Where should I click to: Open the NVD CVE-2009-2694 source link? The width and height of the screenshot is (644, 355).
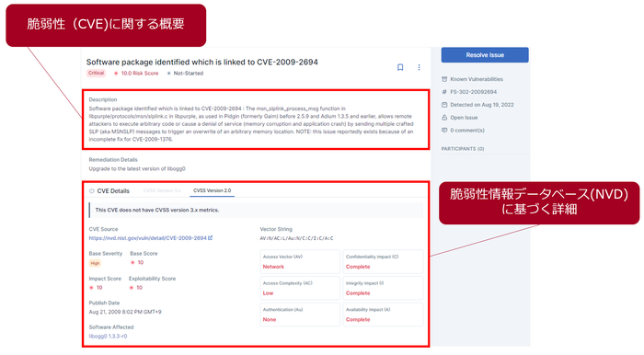148,238
